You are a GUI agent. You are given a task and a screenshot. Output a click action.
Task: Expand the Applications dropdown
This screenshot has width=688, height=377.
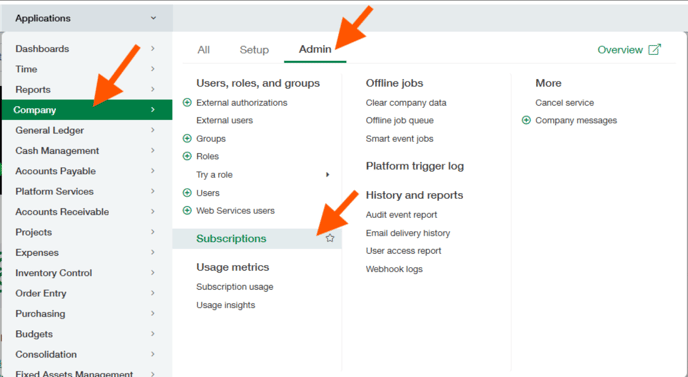(86, 18)
